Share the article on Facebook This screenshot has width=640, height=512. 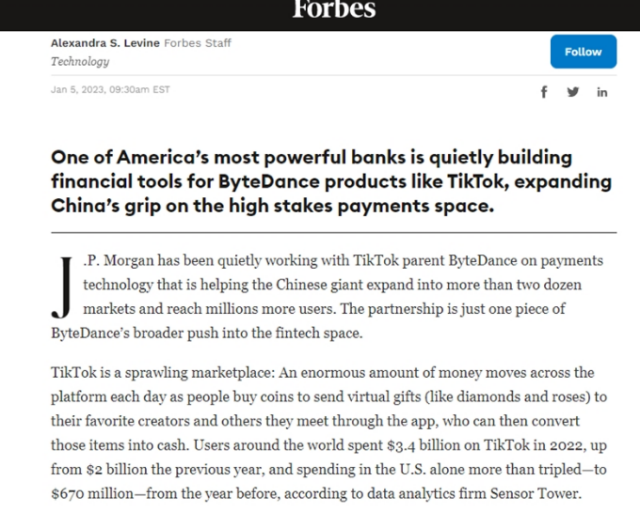544,92
